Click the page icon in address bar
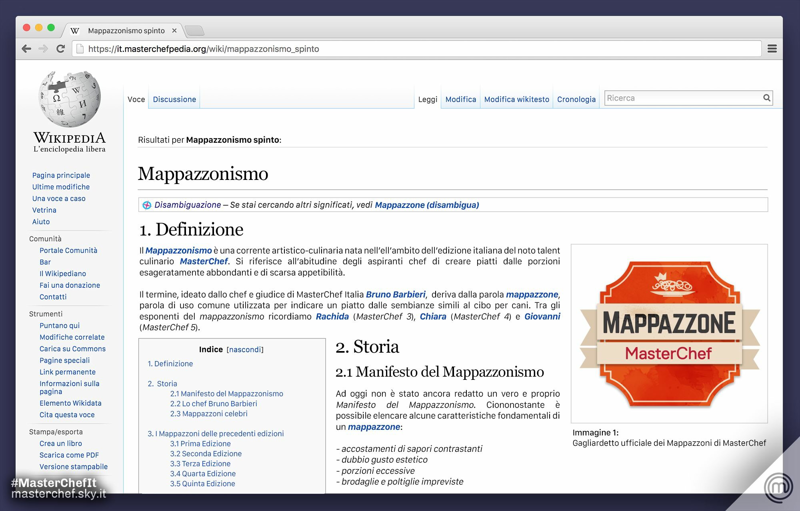This screenshot has height=511, width=800. (x=79, y=49)
